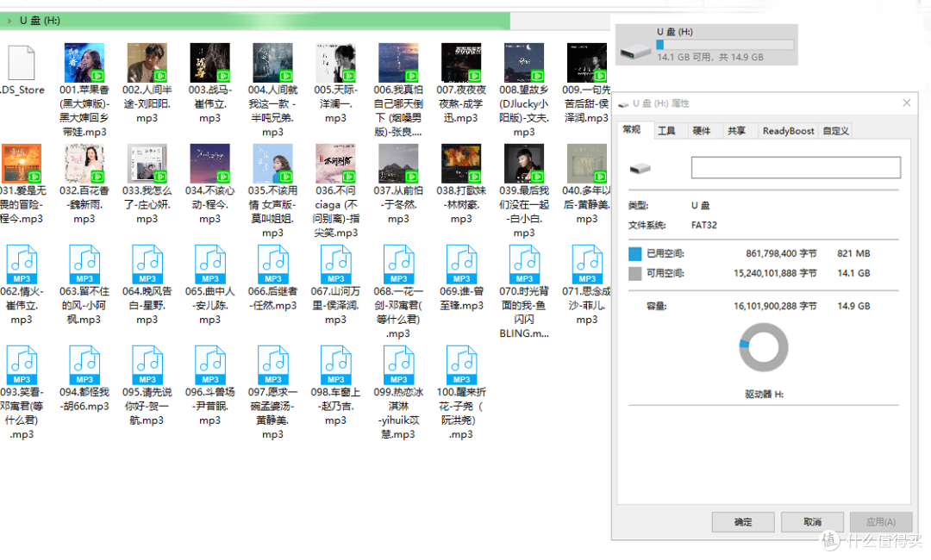Open the 自定义 tab

tap(835, 130)
